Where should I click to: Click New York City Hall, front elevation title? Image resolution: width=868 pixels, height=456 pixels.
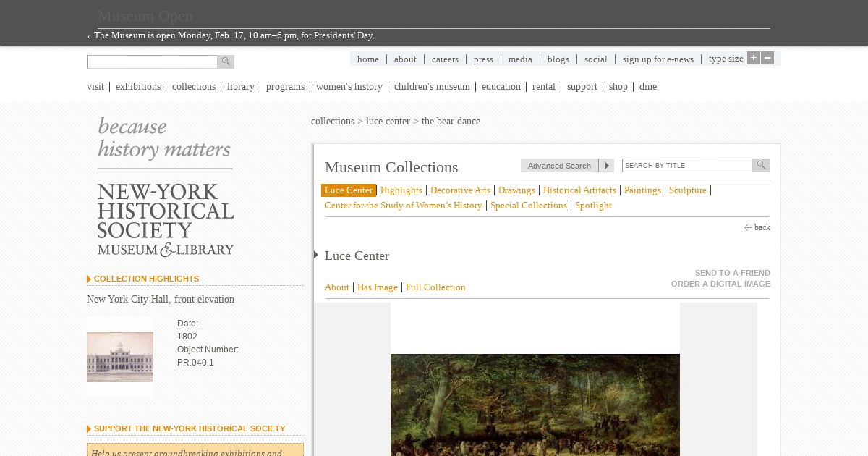click(x=161, y=300)
